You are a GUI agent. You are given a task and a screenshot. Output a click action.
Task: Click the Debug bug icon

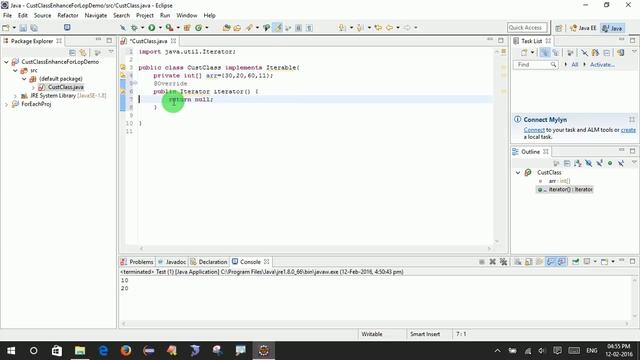(x=134, y=28)
